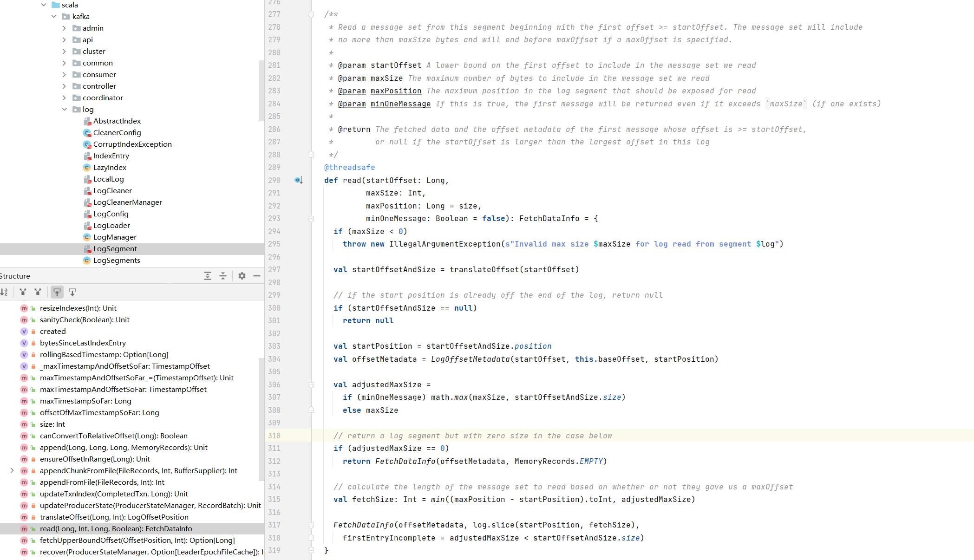The height and width of the screenshot is (560, 974).
Task: Select LogManager file in project tree
Action: 115,237
